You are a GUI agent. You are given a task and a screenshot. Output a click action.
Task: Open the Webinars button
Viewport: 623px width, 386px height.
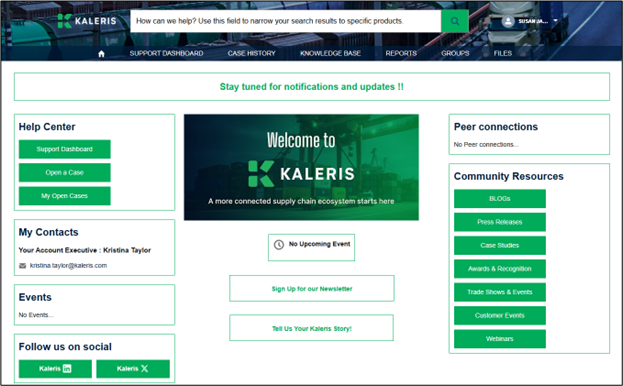pyautogui.click(x=500, y=339)
